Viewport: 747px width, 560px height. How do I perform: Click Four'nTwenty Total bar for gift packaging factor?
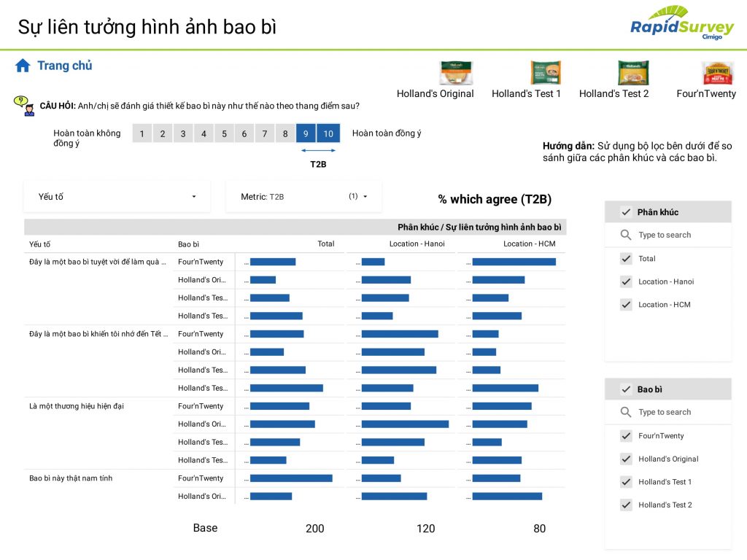(x=273, y=262)
